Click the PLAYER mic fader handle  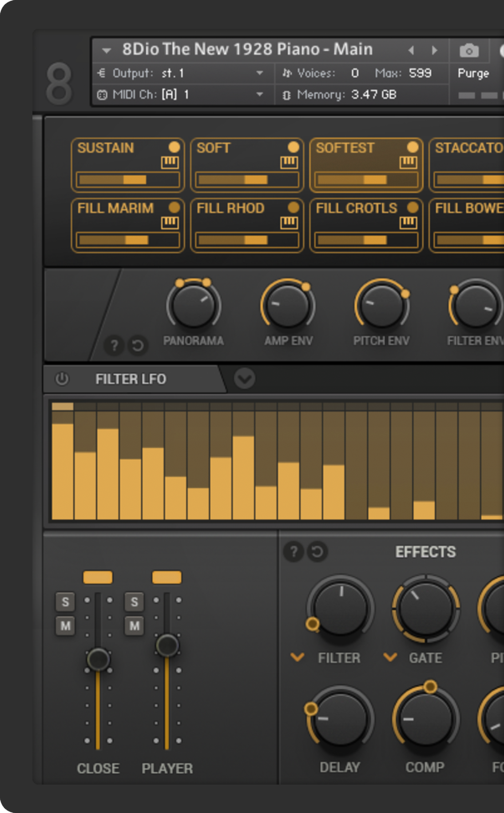coord(167,645)
